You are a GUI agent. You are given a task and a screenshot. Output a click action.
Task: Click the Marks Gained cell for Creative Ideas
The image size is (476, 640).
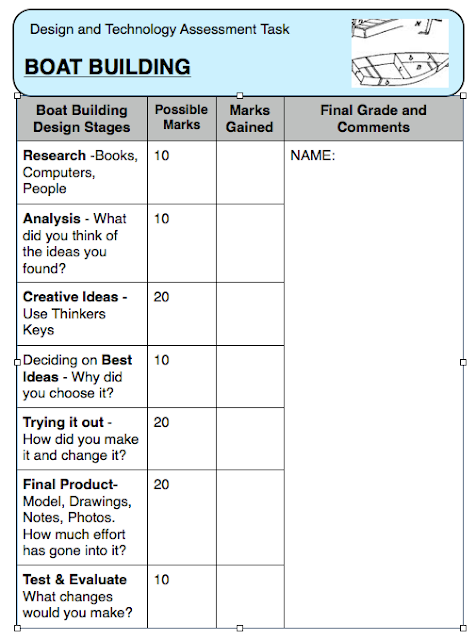[x=250, y=314]
